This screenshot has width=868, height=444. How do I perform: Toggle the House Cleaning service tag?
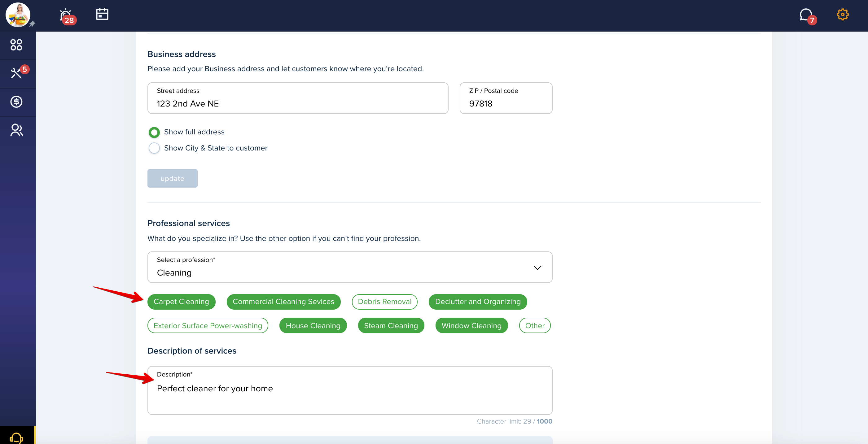(313, 326)
